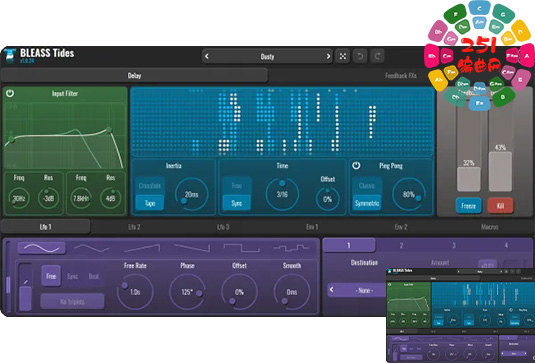Click the Inertia 20ms knob
535x363 pixels.
(191, 194)
